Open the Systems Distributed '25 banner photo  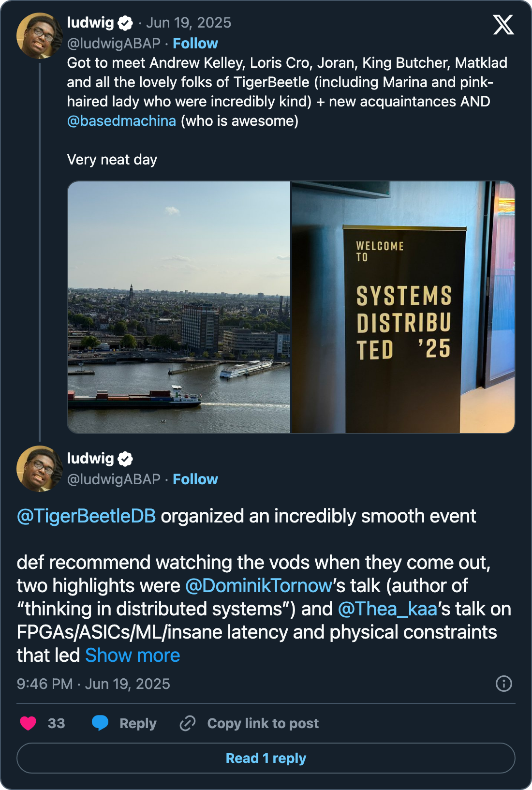tap(403, 307)
